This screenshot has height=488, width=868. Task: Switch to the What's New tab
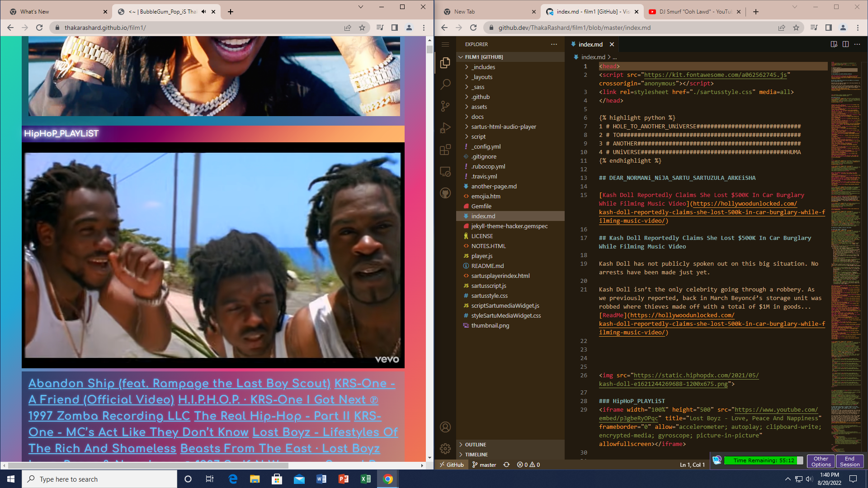click(x=54, y=12)
